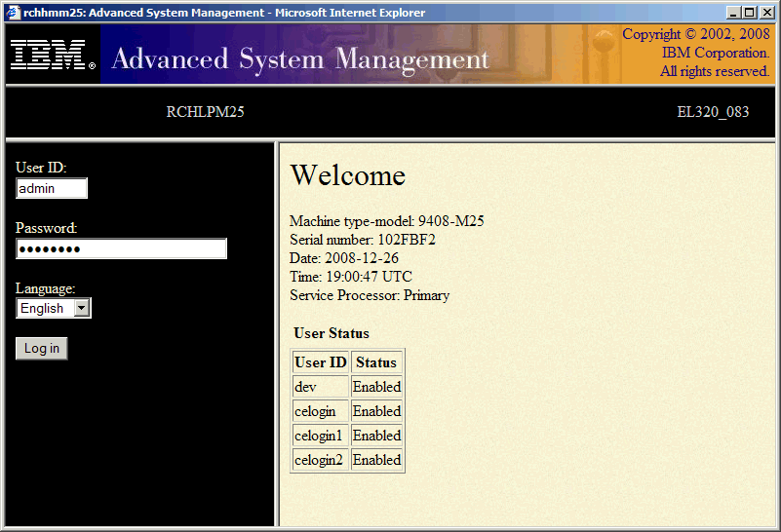Click Machine type-model 9408-M25 line
781x532 pixels.
click(387, 221)
